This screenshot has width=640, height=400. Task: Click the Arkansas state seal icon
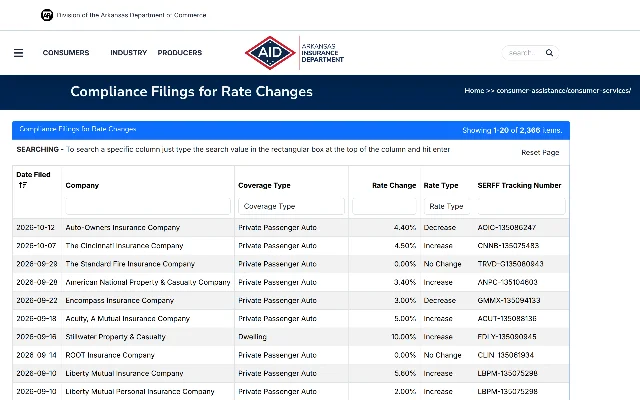pyautogui.click(x=47, y=15)
